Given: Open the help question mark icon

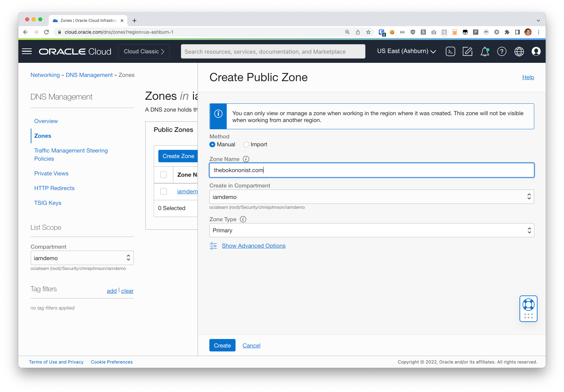Looking at the screenshot, I should click(502, 51).
